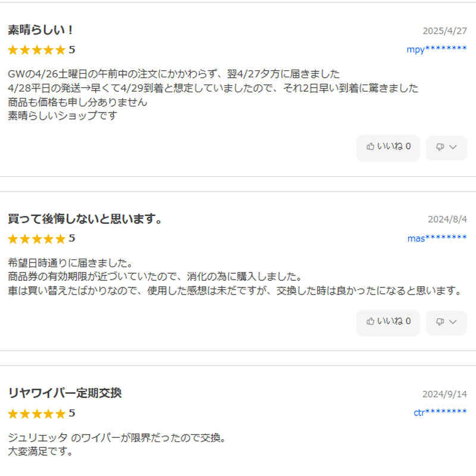Image resolution: width=476 pixels, height=476 pixels.
Task: Click the five-star rating of 素晴らしい！ review
Action: 36,50
